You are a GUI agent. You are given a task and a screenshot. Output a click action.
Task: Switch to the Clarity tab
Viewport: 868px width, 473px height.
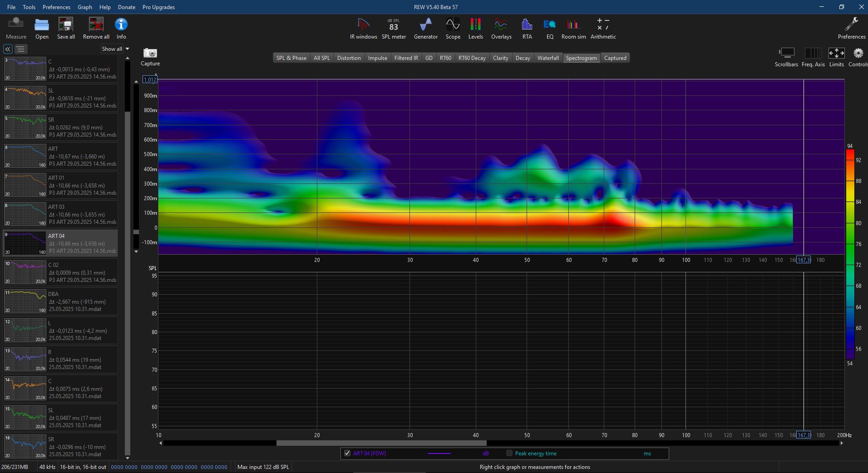(x=501, y=58)
